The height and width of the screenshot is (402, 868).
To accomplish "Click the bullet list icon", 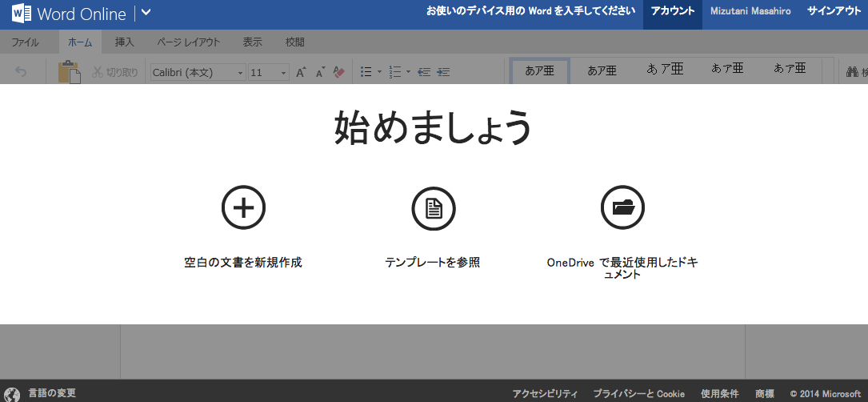I will (366, 72).
